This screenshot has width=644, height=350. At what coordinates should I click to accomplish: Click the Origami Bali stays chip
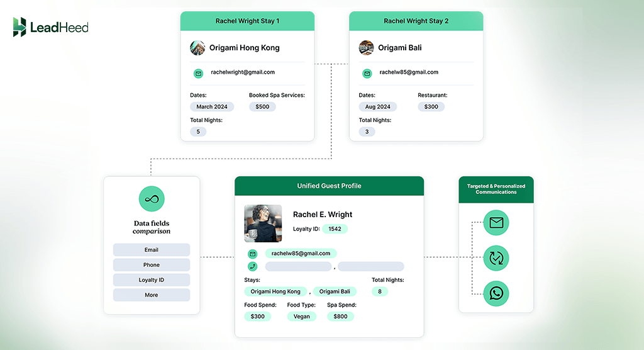(335, 291)
